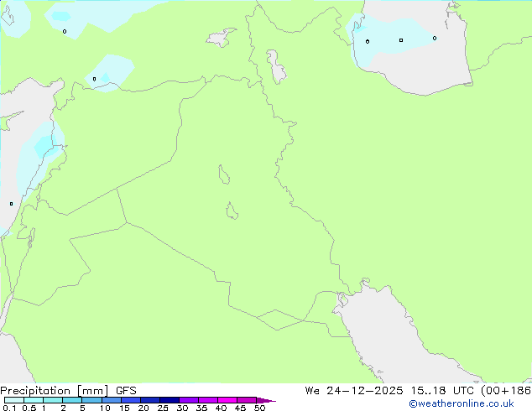The width and height of the screenshot is (532, 411).
Task: Pick the 40–45 mm magenta legend swatch
Action: 227,400
